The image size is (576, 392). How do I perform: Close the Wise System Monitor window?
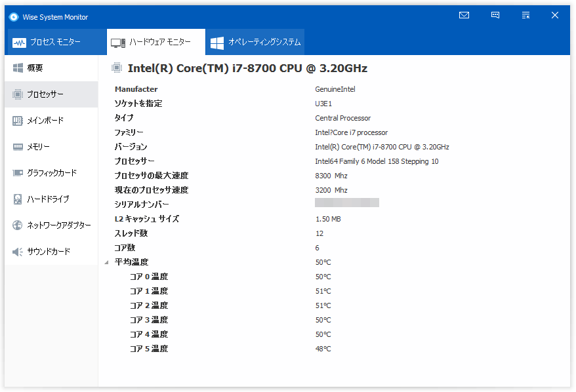coord(555,15)
